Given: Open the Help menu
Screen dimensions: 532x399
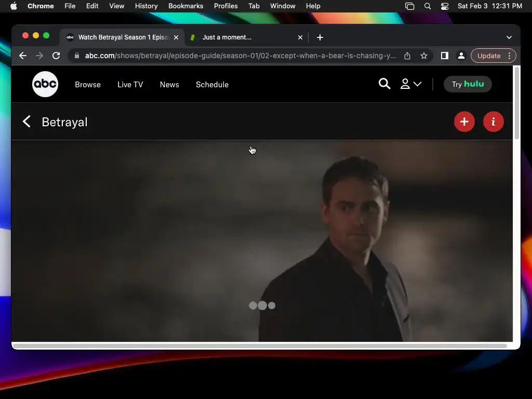Looking at the screenshot, I should pyautogui.click(x=313, y=6).
